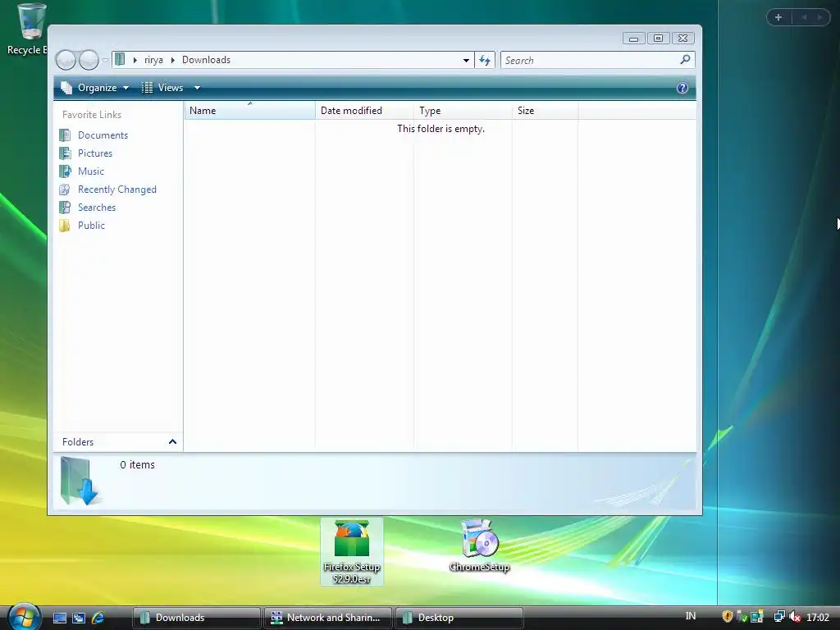Click the Help question mark icon
Viewport: 840px width, 630px height.
pyautogui.click(x=682, y=88)
